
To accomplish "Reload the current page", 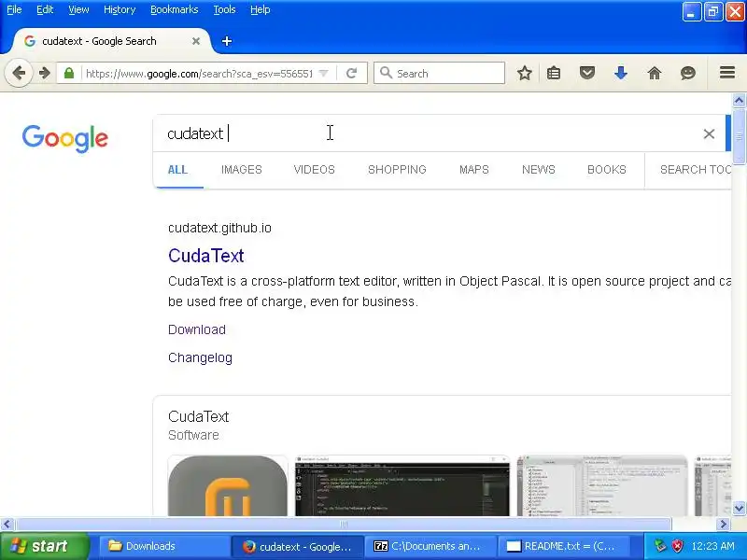I will coord(352,74).
